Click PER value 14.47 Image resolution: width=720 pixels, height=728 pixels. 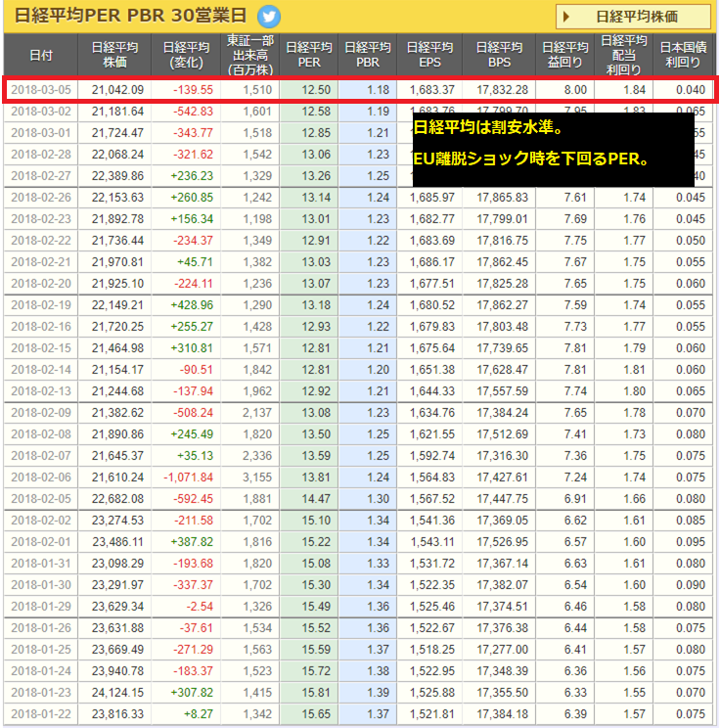pos(316,499)
